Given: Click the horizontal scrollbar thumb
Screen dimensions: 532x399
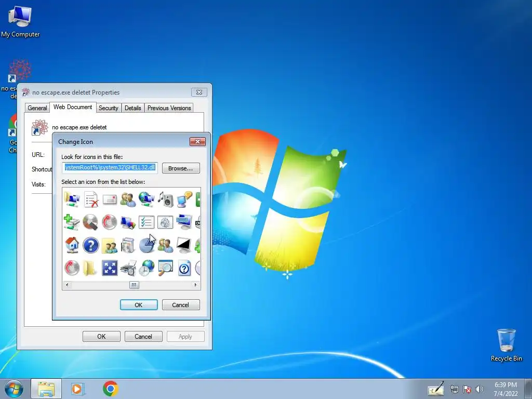Looking at the screenshot, I should tap(134, 285).
